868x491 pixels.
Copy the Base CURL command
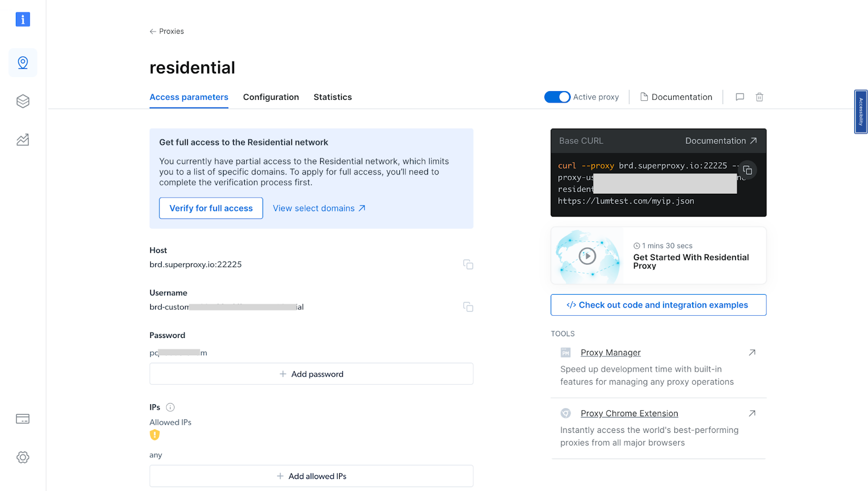pyautogui.click(x=747, y=170)
